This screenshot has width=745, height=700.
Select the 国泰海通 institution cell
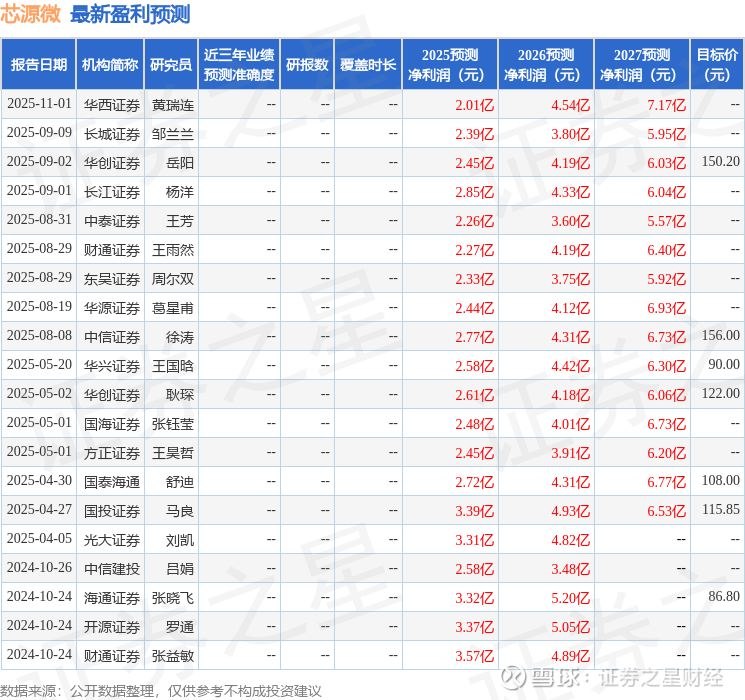[x=112, y=482]
